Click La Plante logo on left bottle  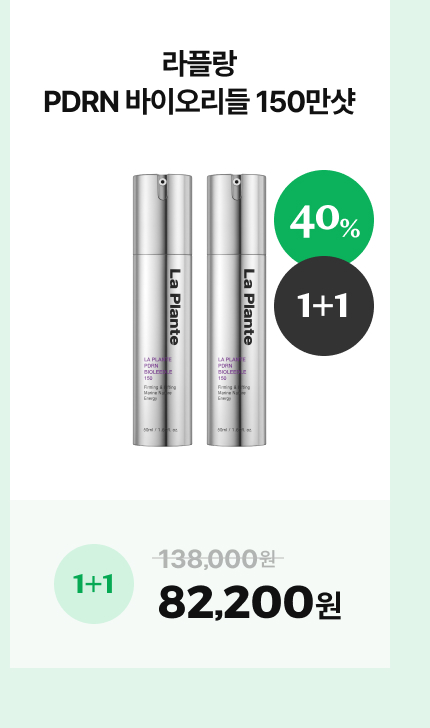click(x=173, y=307)
